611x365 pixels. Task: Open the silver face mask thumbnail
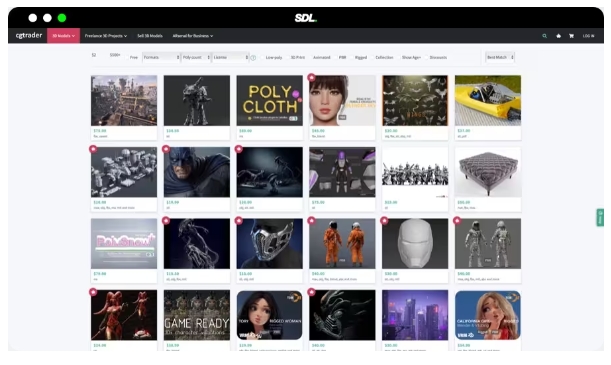pos(269,243)
